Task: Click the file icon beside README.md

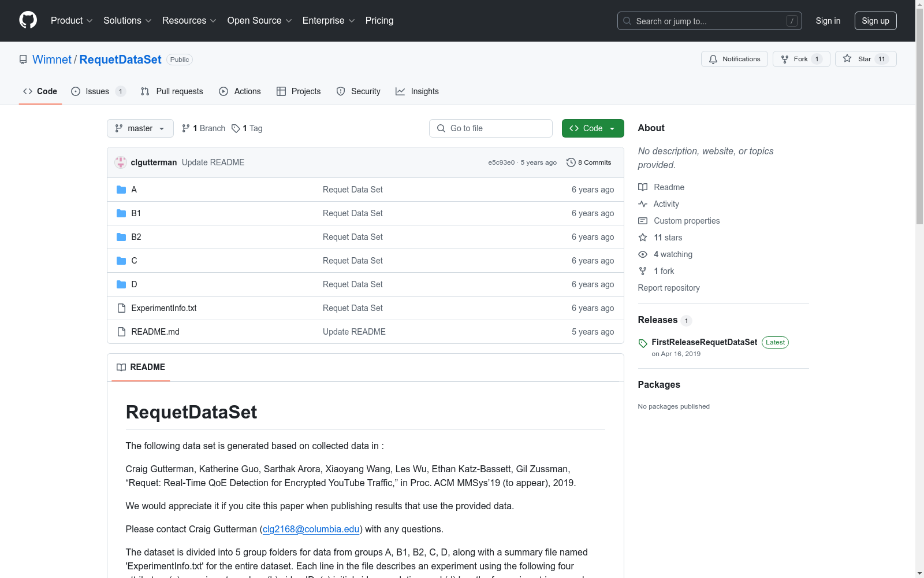Action: pos(121,332)
